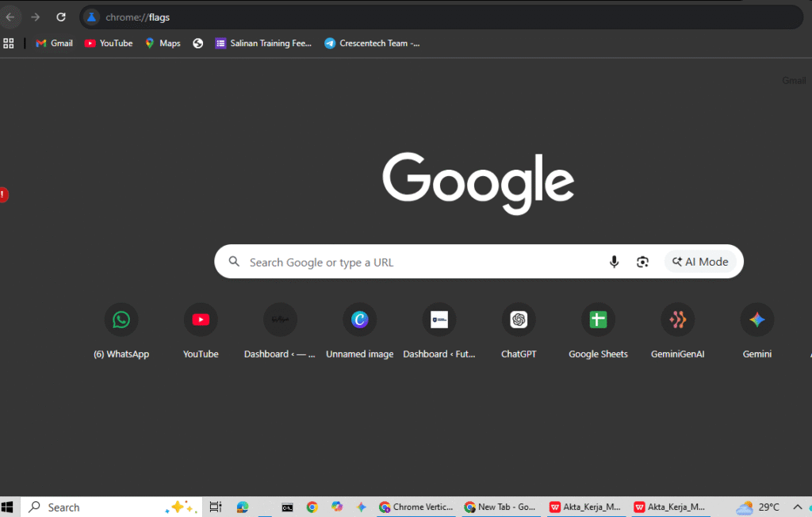
Task: Open the Gmail bookmark
Action: 54,44
